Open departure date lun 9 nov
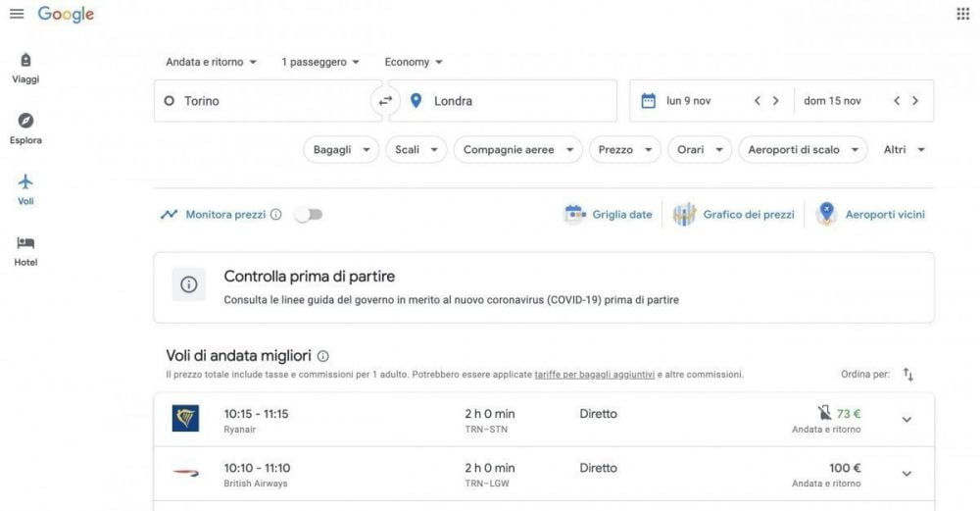This screenshot has height=511, width=980. click(x=688, y=101)
